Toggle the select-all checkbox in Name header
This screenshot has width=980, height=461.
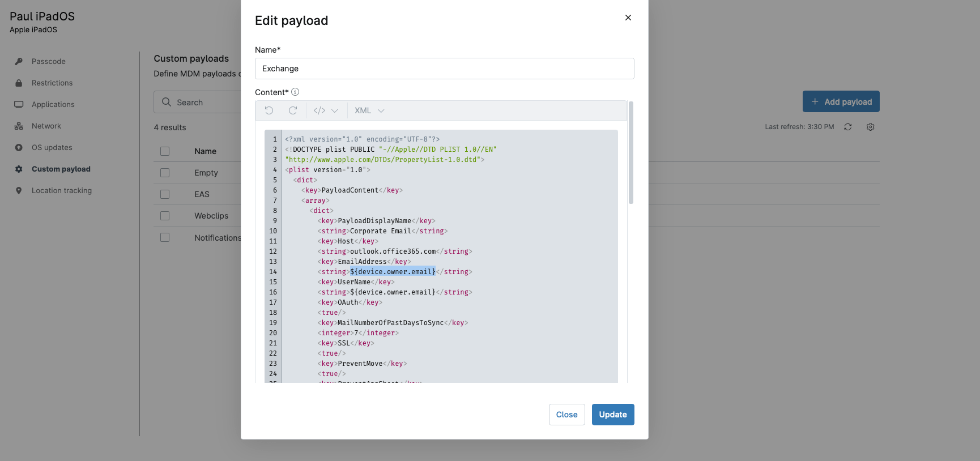click(165, 151)
